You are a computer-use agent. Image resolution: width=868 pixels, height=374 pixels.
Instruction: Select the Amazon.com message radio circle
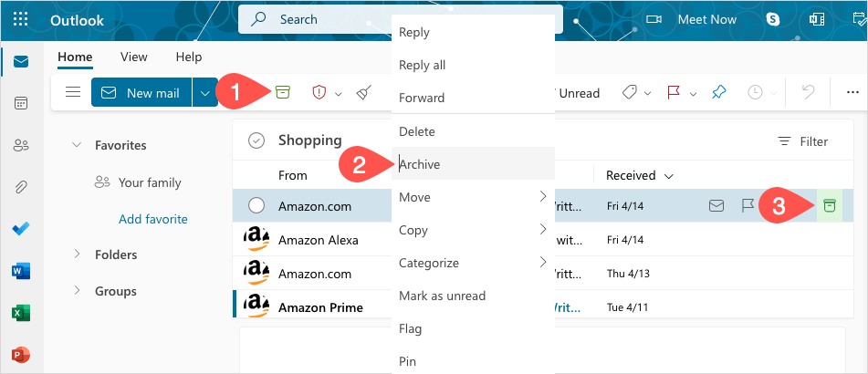pyautogui.click(x=256, y=206)
